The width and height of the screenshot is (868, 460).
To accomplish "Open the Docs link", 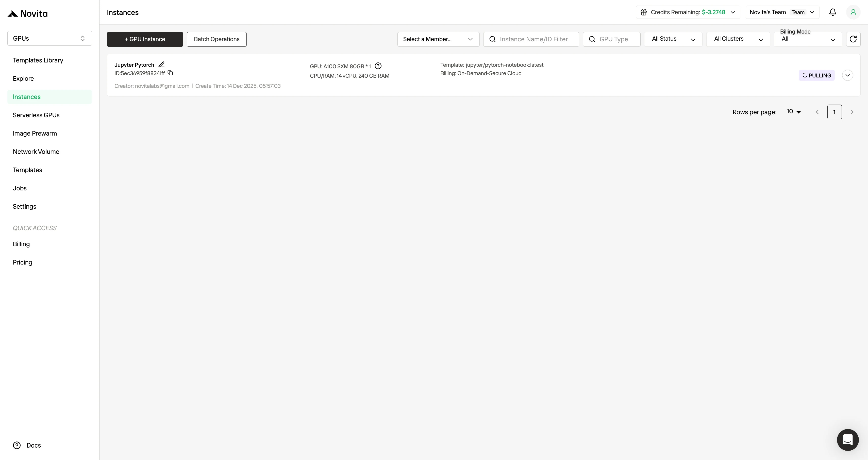I will pyautogui.click(x=34, y=445).
